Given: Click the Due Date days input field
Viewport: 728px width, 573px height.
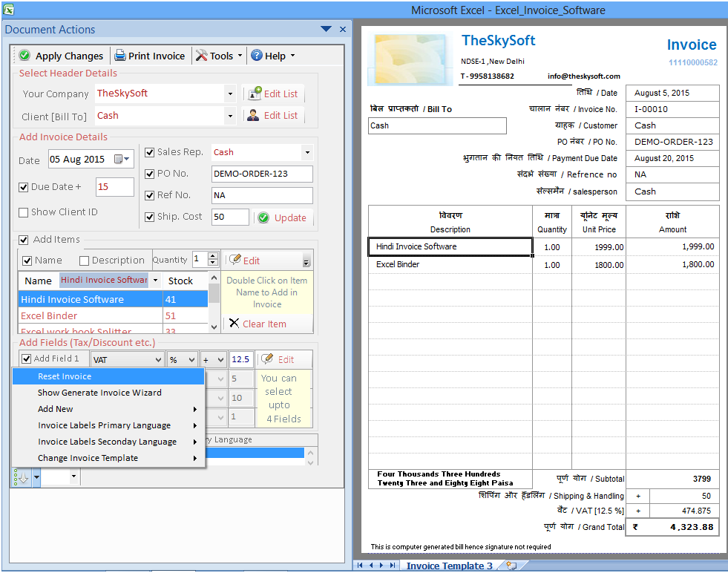Looking at the screenshot, I should point(115,187).
